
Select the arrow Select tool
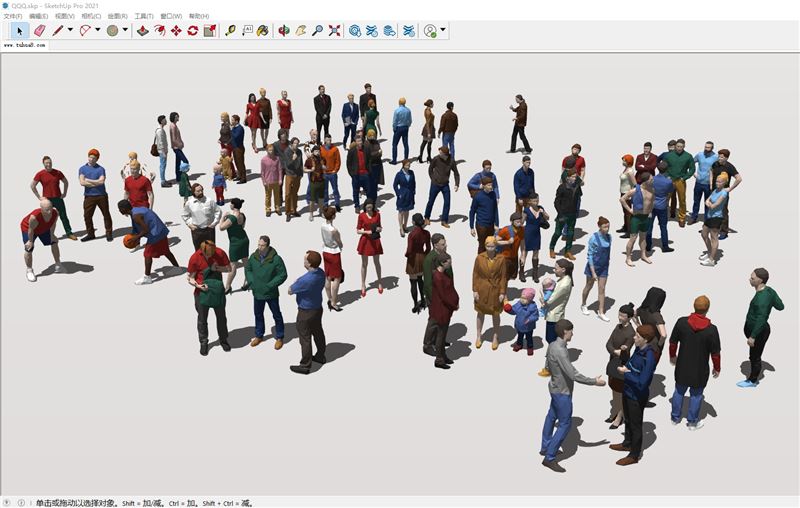(20, 31)
